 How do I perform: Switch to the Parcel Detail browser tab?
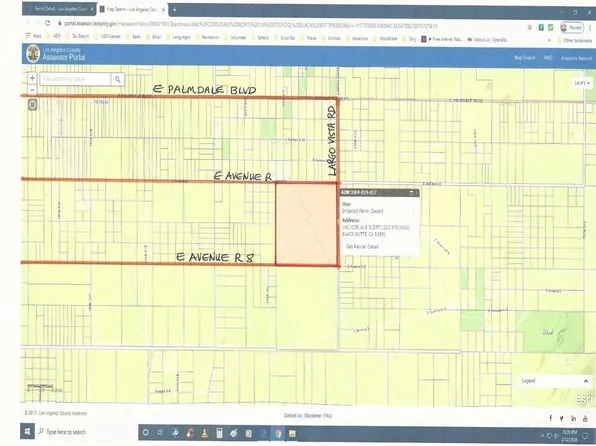tap(59, 9)
